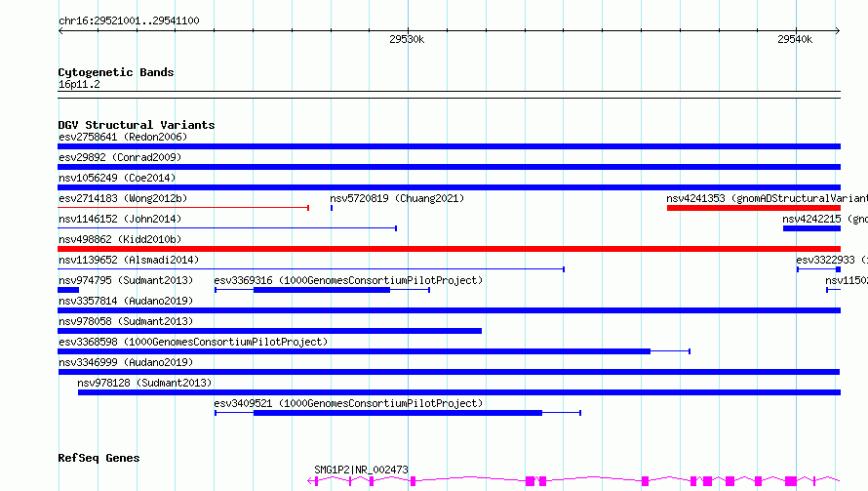Click the thick blue esv3409521 variant bar
This screenshot has width=868, height=491.
[x=398, y=413]
